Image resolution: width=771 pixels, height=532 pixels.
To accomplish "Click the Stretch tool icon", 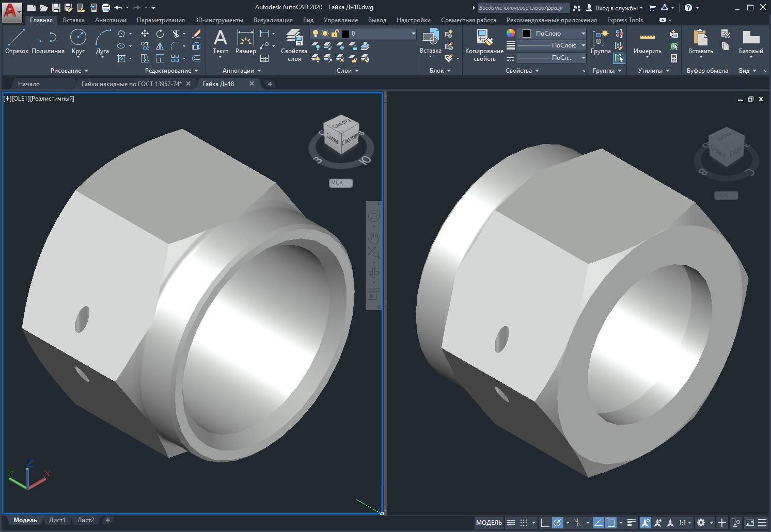I will 145,58.
